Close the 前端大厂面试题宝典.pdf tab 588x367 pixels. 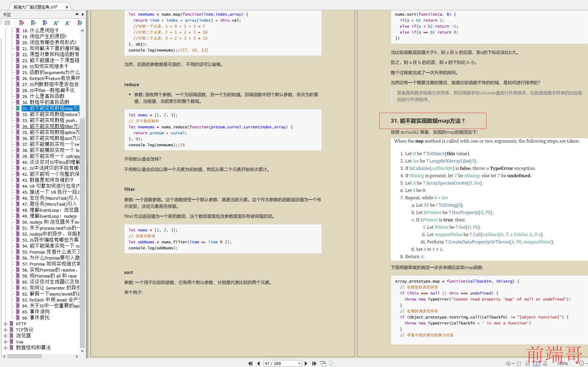pos(67,7)
